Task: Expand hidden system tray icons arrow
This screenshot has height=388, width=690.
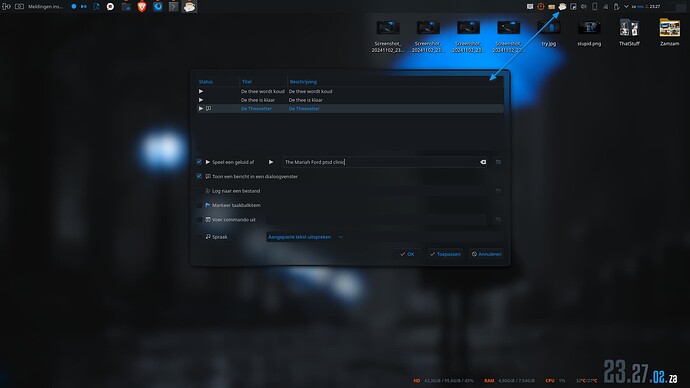Action: pyautogui.click(x=626, y=7)
